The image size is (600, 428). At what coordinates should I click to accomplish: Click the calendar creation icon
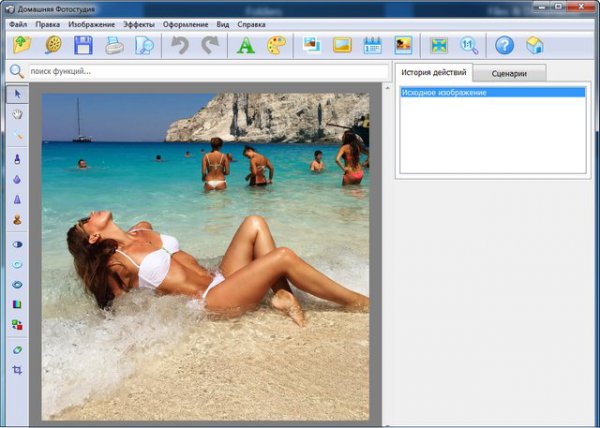click(372, 45)
